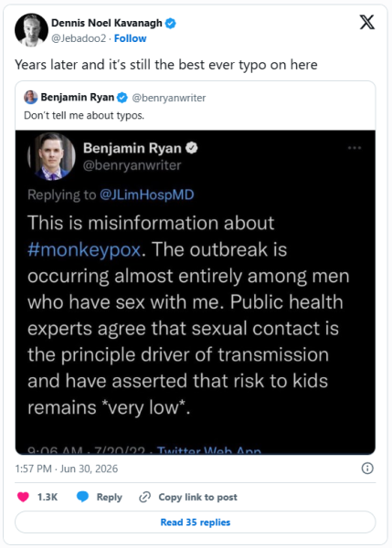Click Dennis Noel Kavanagh's profile avatar
Viewport: 392px width, 548px height.
[x=31, y=30]
